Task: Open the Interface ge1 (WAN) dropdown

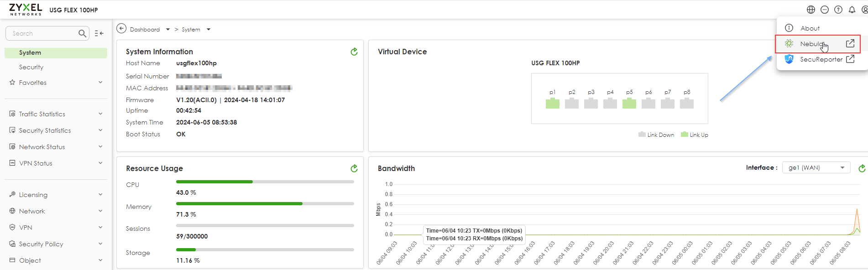Action: (816, 168)
